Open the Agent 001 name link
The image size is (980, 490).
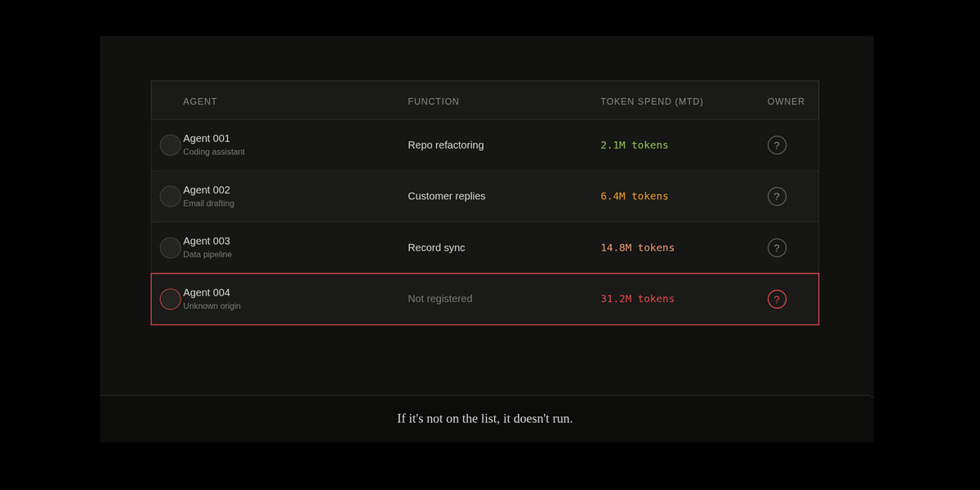point(207,139)
